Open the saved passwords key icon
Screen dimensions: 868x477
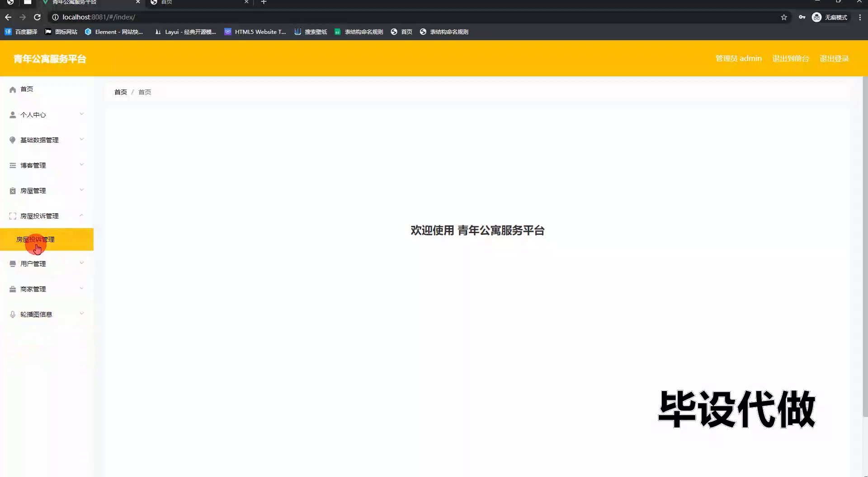coord(802,17)
